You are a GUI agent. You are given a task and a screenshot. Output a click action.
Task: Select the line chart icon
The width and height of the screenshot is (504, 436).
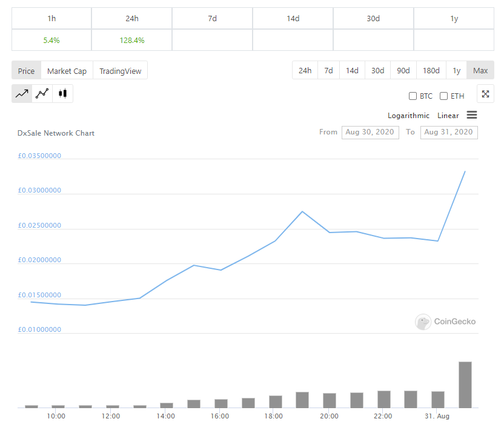22,94
